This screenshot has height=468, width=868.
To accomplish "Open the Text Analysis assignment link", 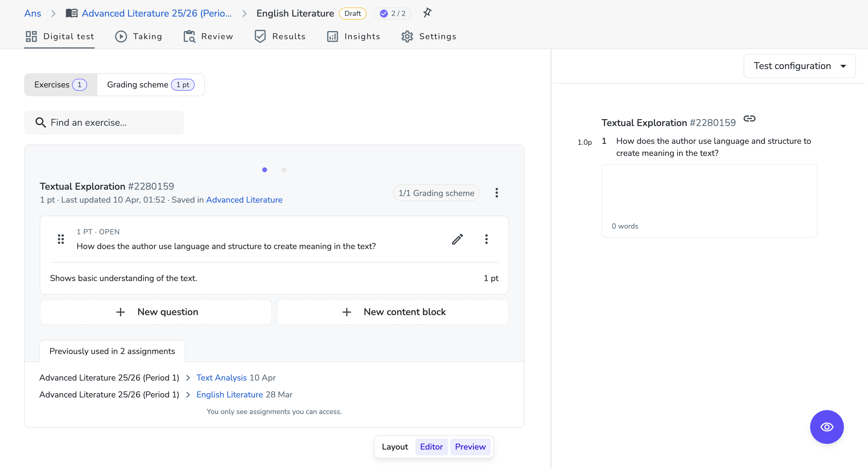I will coord(222,378).
